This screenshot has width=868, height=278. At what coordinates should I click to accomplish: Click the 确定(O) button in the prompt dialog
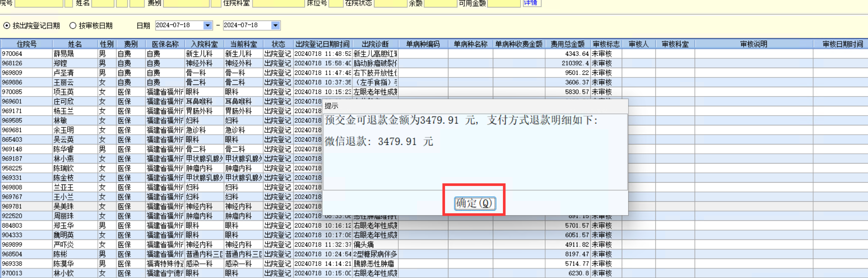(475, 203)
